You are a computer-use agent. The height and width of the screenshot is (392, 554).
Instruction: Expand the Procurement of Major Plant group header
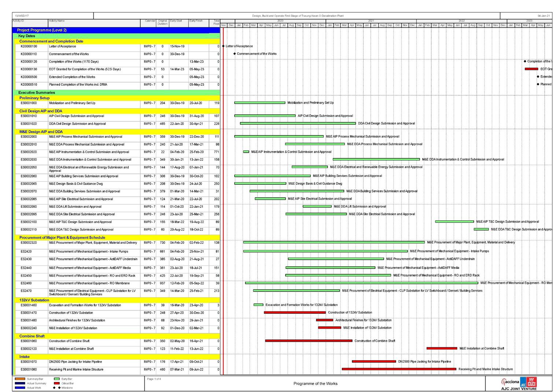coord(62,237)
